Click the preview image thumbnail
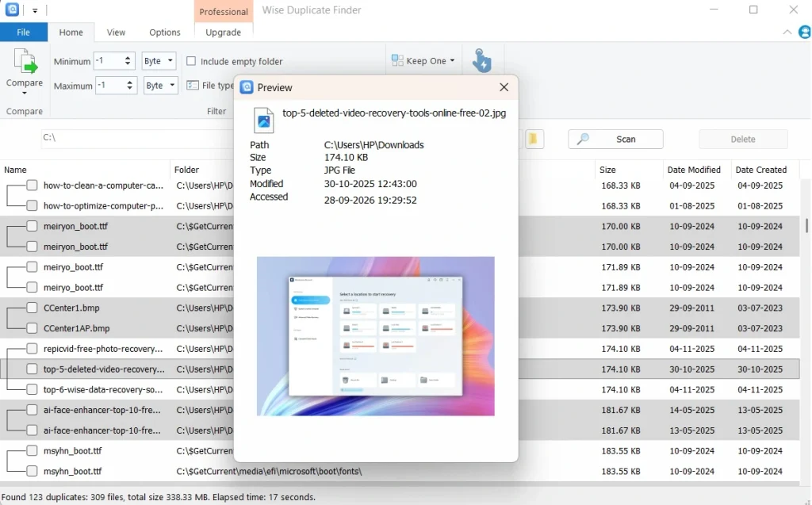The height and width of the screenshot is (505, 812). [x=375, y=335]
